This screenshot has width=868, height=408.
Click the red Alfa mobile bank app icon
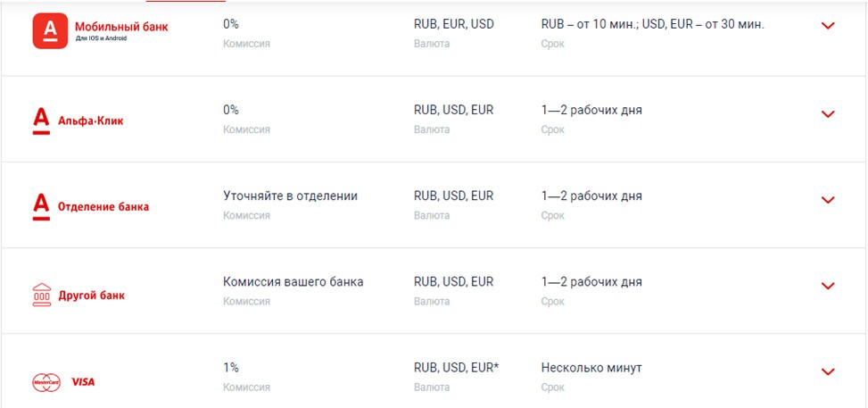pyautogui.click(x=50, y=31)
